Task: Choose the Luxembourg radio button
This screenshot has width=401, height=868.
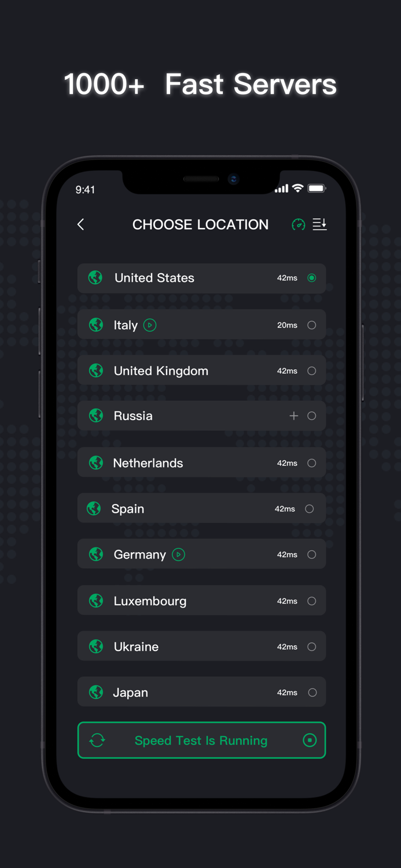Action: pyautogui.click(x=312, y=601)
